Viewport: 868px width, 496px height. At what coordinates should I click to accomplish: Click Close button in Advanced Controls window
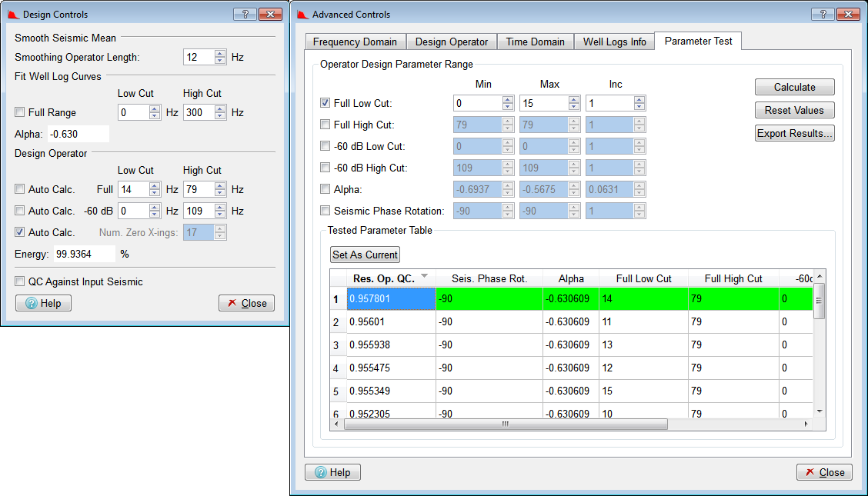click(824, 472)
